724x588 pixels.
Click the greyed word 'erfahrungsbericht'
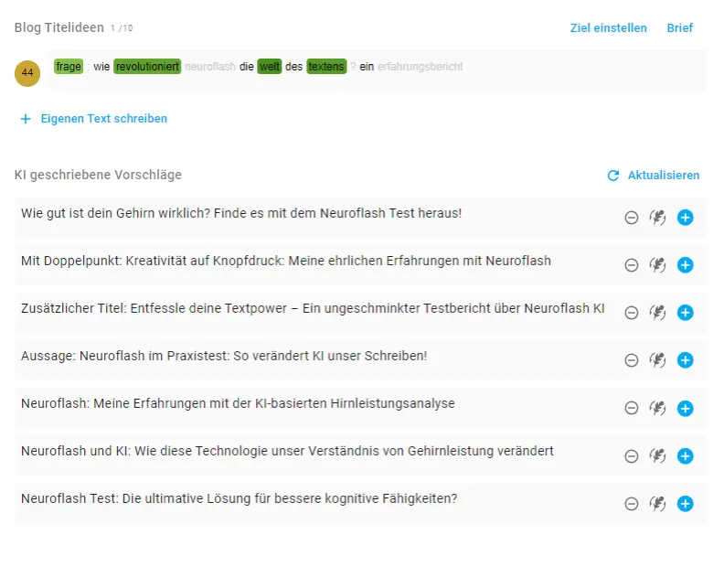point(421,67)
